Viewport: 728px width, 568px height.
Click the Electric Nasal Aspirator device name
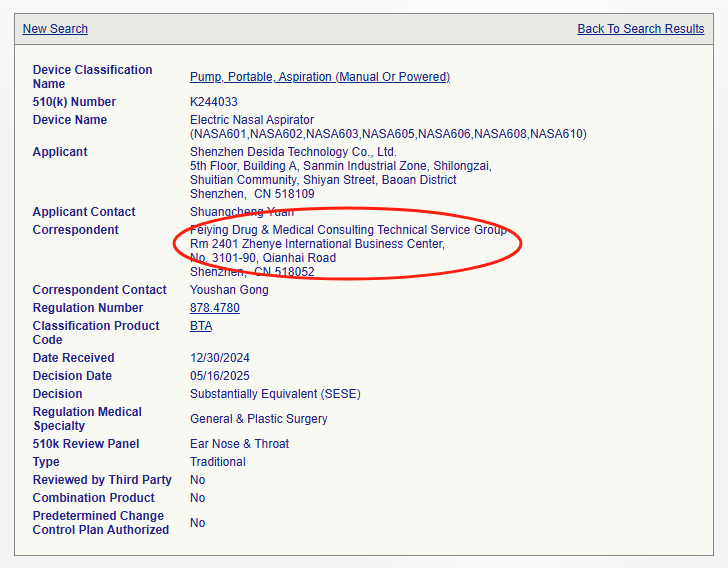tap(251, 120)
